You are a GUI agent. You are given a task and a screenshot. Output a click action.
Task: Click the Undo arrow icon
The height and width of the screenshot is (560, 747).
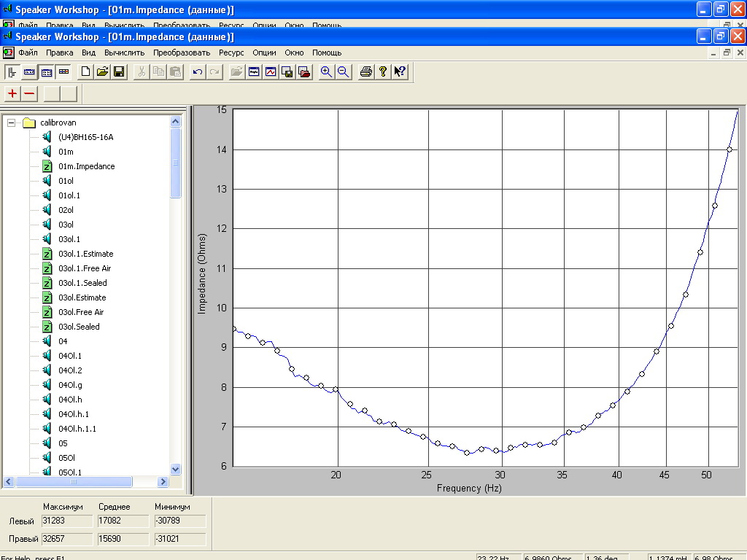click(197, 71)
